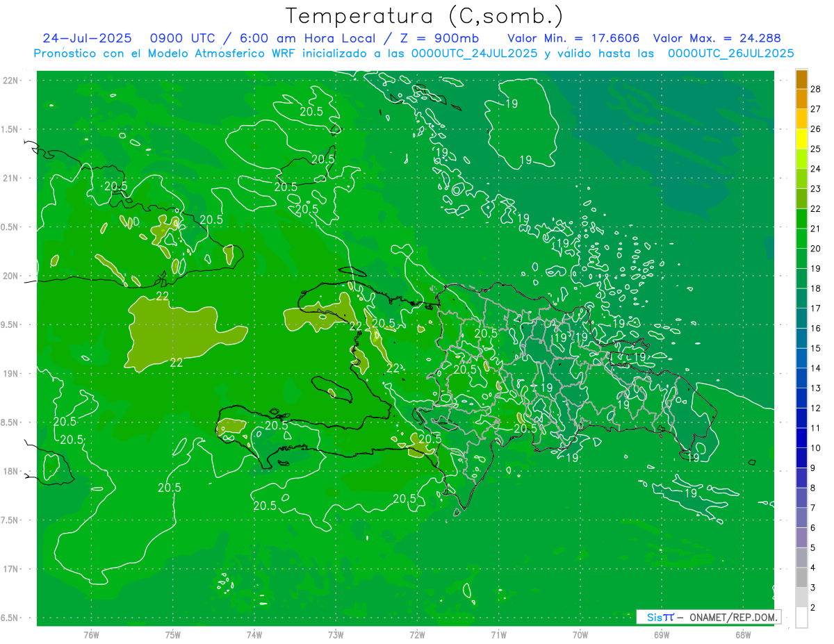834x644 pixels.
Task: Click the legend value label '2'
Action: (x=813, y=608)
